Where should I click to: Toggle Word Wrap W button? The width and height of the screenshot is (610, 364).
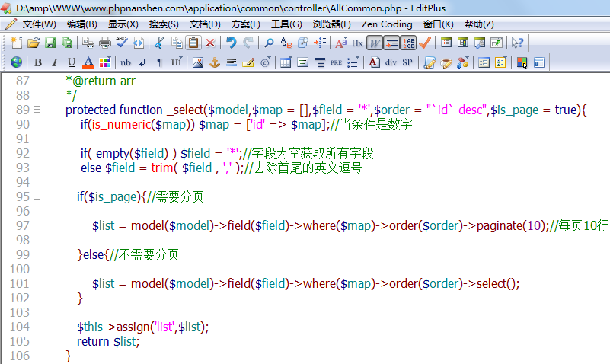coord(374,43)
